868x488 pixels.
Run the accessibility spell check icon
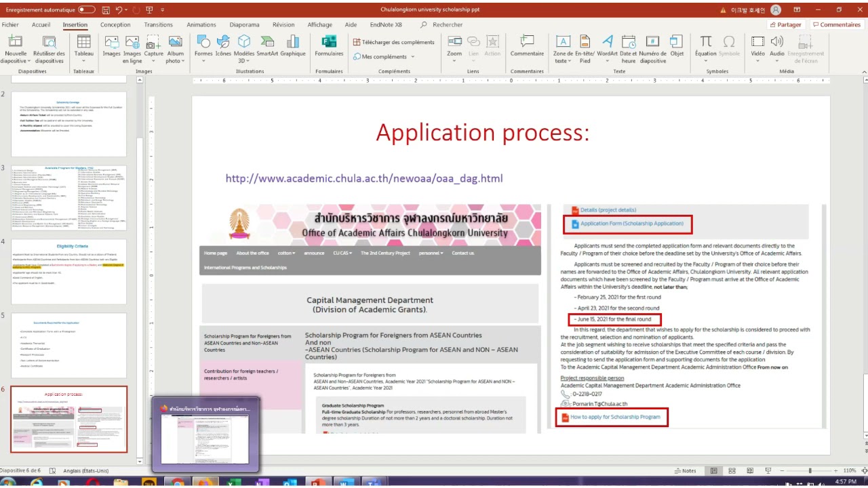pos(52,470)
